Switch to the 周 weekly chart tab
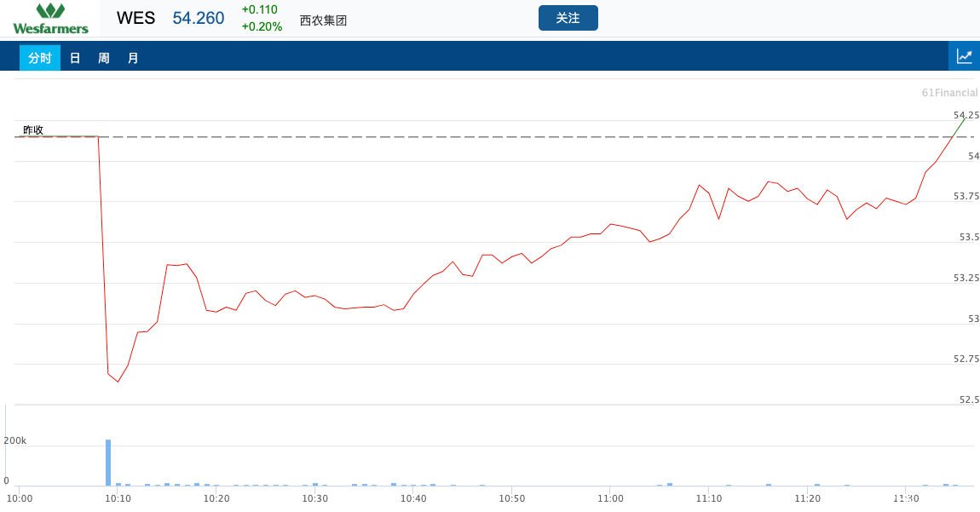The image size is (980, 512). coord(104,58)
